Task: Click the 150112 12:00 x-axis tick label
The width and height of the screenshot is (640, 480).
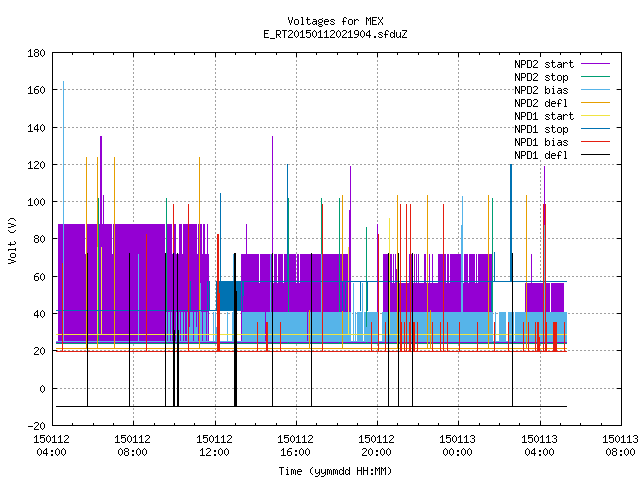Action: point(214,446)
